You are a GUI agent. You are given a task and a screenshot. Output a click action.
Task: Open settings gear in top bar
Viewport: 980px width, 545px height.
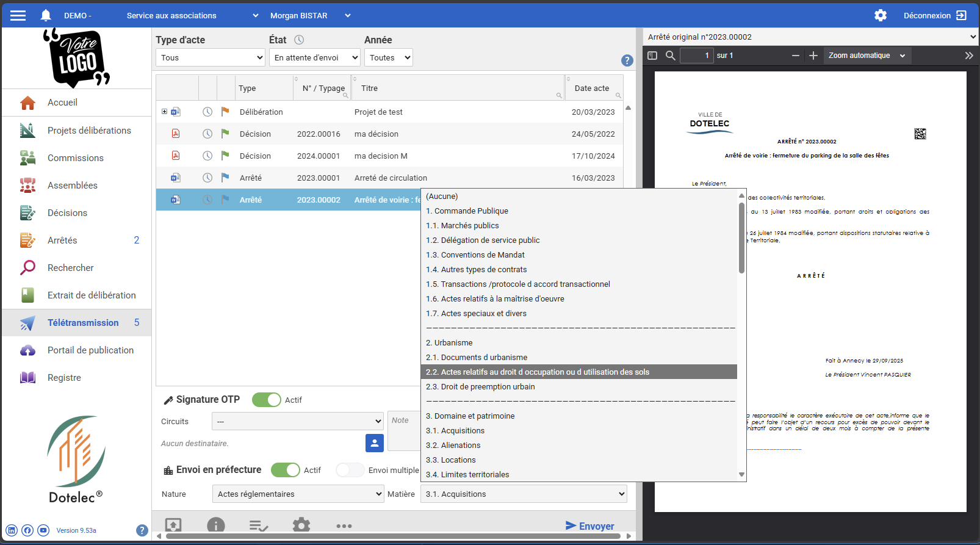click(x=880, y=15)
